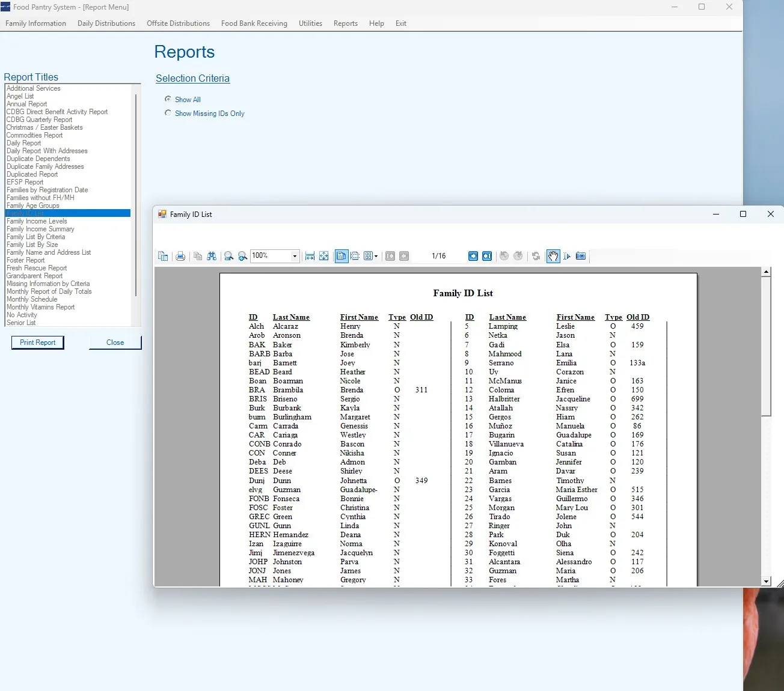Click the fit whole page icon

tap(324, 256)
